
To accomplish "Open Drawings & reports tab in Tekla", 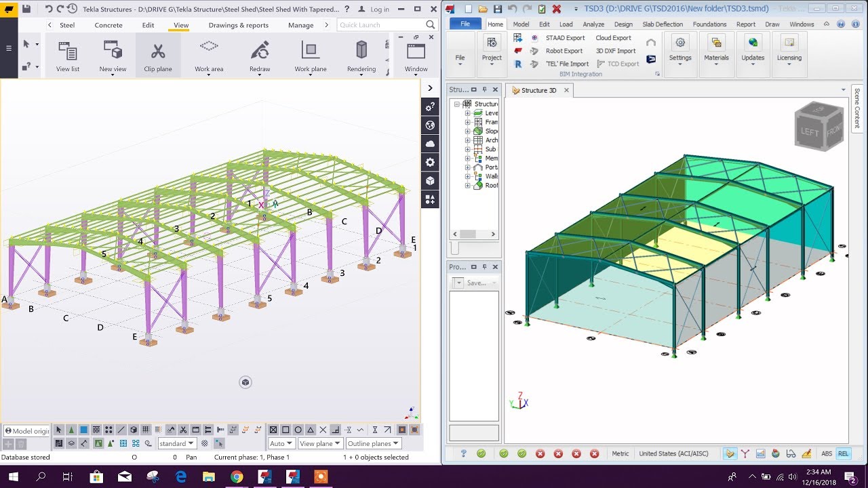I will click(239, 25).
